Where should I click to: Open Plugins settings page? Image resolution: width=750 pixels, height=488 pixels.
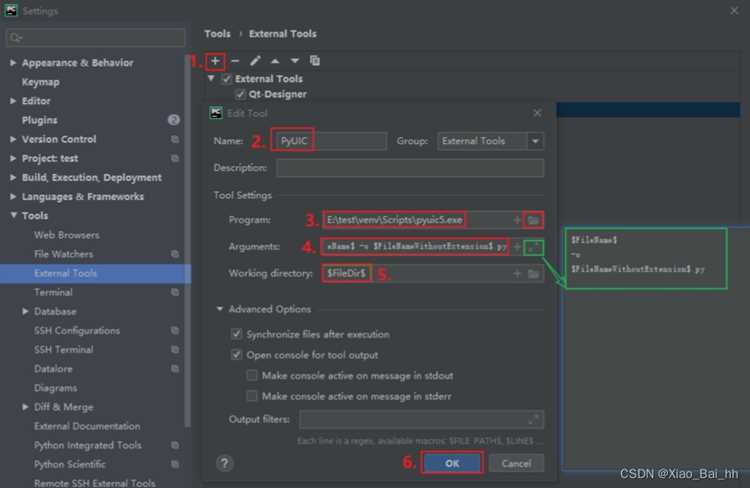tap(40, 120)
